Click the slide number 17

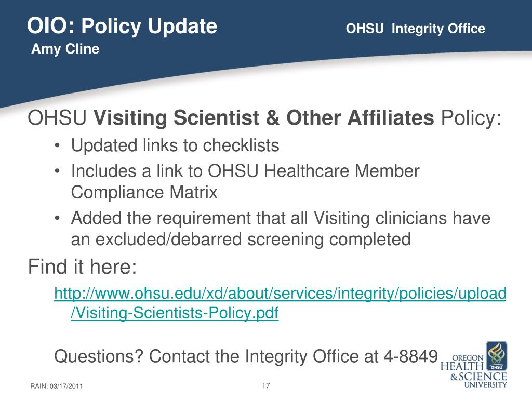point(265,386)
